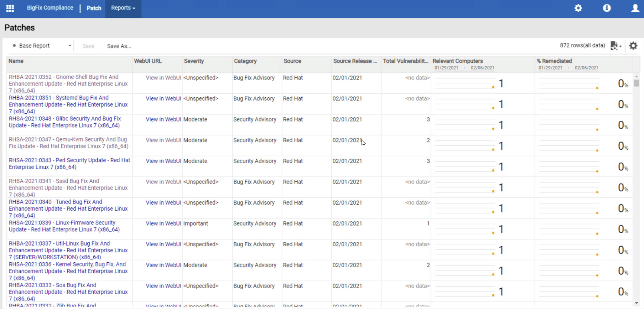Click Relevant Computers date range 01/29/2021 - 02/06/2021
Image resolution: width=644 pixels, height=309 pixels.
pyautogui.click(x=464, y=68)
